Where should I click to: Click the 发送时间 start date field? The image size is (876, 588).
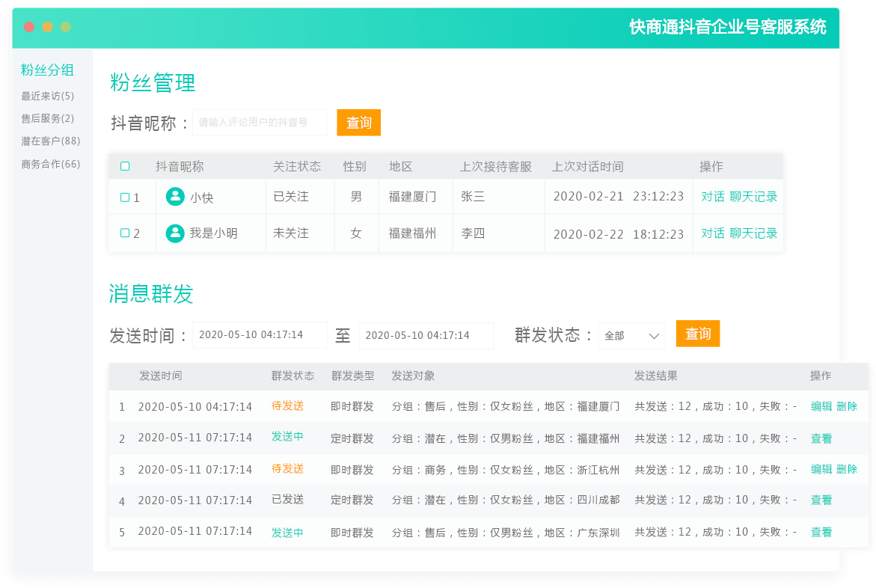pos(260,335)
